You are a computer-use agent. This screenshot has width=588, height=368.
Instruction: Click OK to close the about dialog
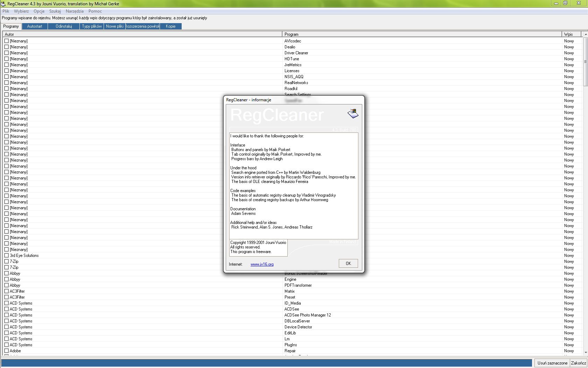click(348, 263)
